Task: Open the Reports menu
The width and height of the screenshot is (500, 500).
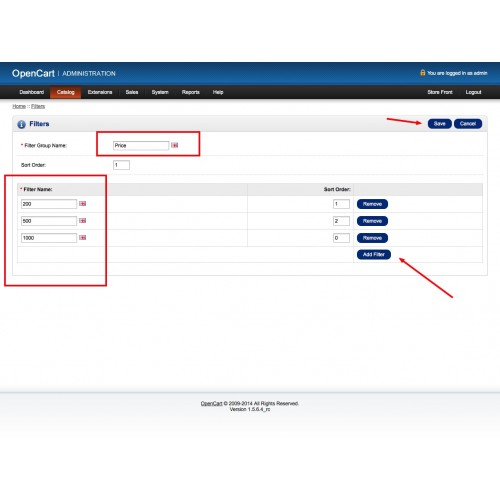Action: (x=191, y=92)
